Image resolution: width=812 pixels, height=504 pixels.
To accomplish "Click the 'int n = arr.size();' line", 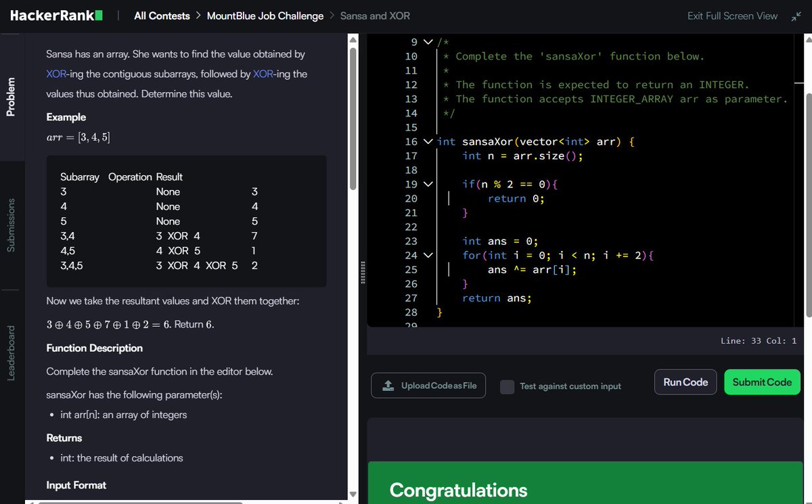I will click(522, 156).
